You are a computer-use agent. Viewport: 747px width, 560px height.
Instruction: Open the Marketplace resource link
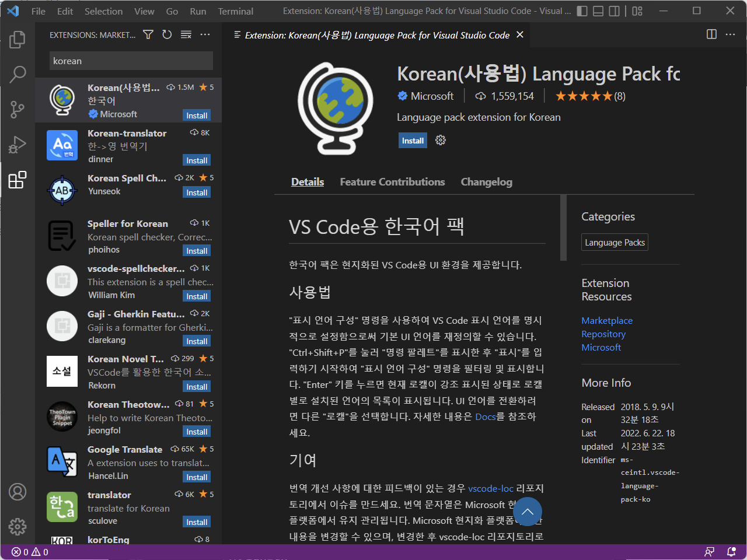point(607,320)
